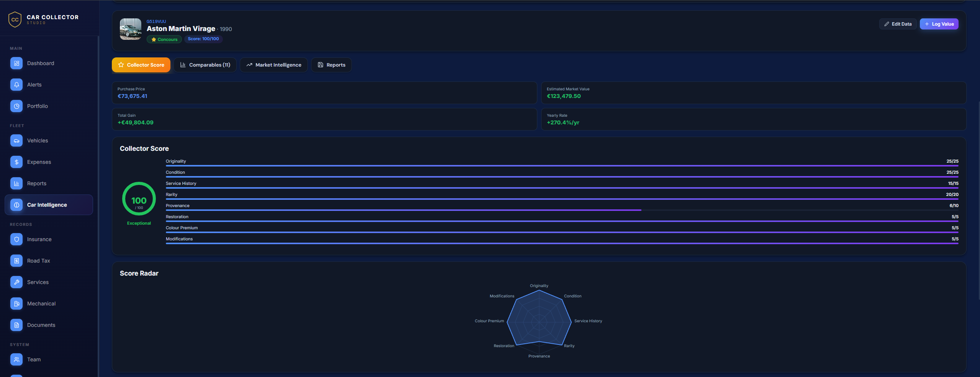Open Team in System section
This screenshot has height=377, width=980.
49,359
